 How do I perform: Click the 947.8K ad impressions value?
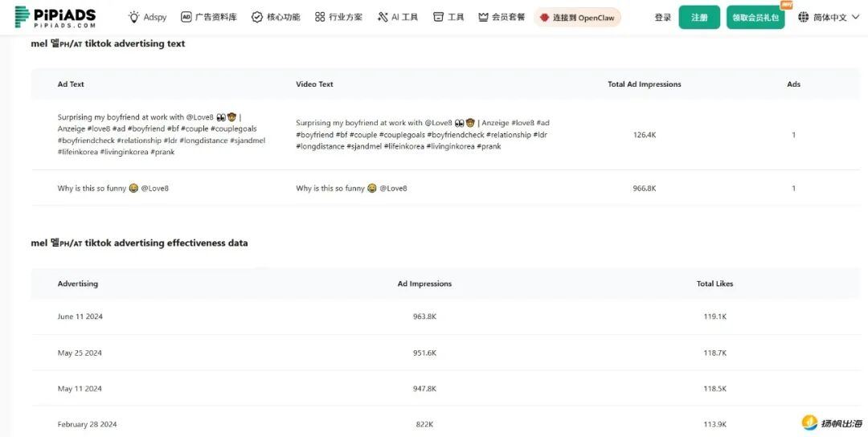(424, 388)
